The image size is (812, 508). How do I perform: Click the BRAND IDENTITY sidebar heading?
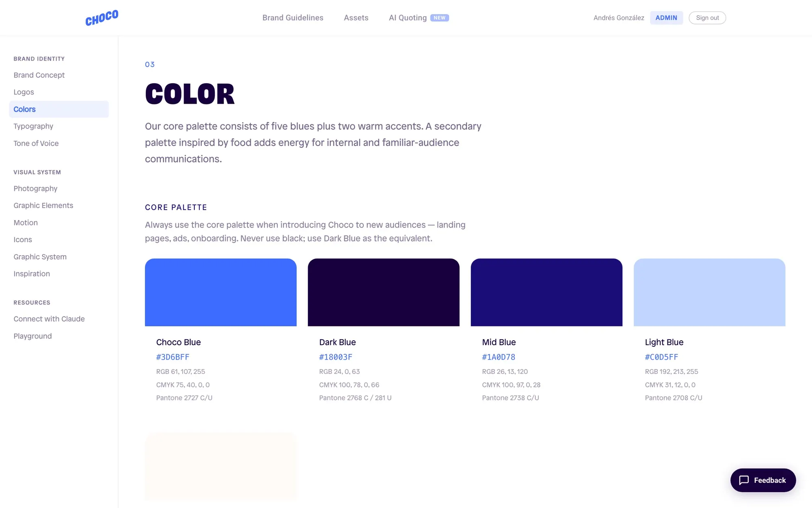pos(39,59)
